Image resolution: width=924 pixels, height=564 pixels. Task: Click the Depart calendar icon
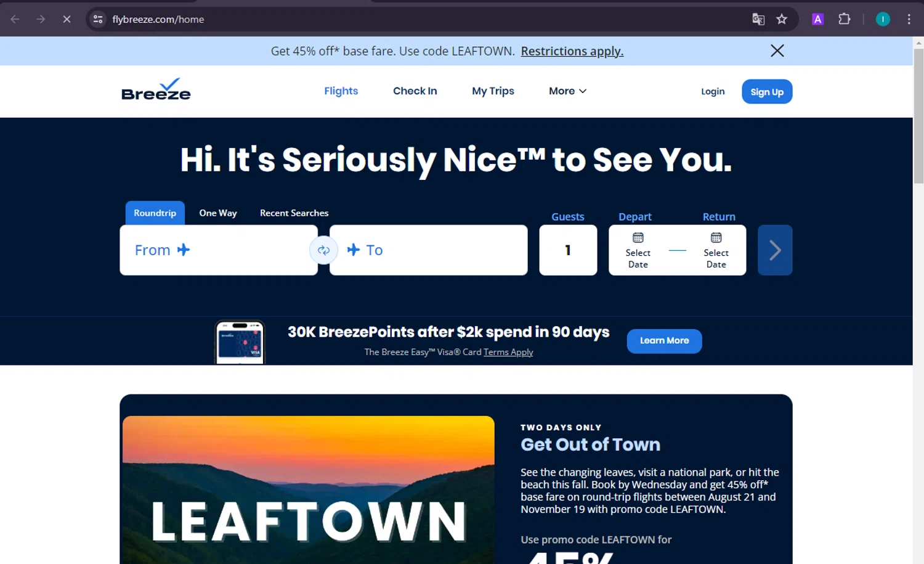point(638,238)
